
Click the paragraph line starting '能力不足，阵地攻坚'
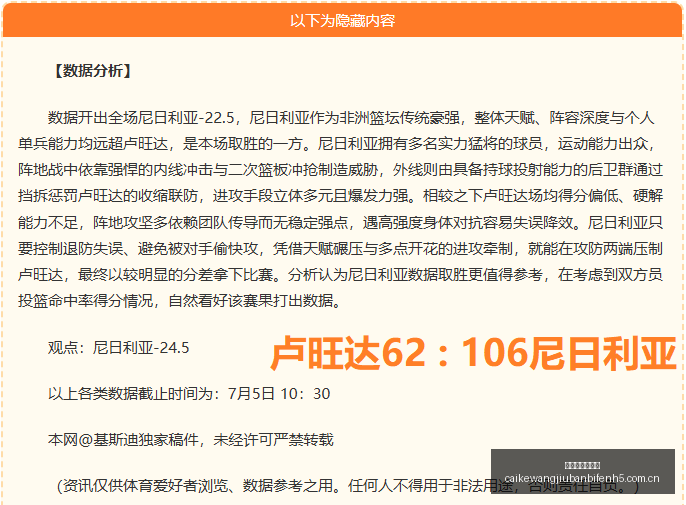(340, 222)
